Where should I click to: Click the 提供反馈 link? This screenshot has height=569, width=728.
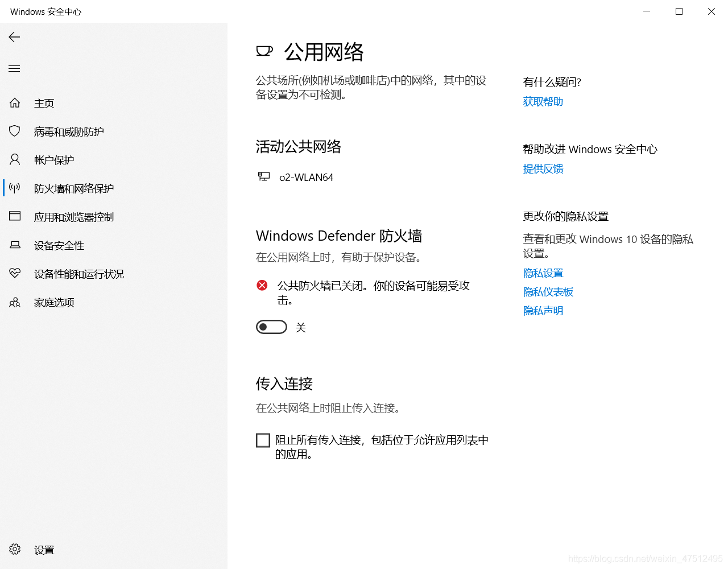point(543,168)
